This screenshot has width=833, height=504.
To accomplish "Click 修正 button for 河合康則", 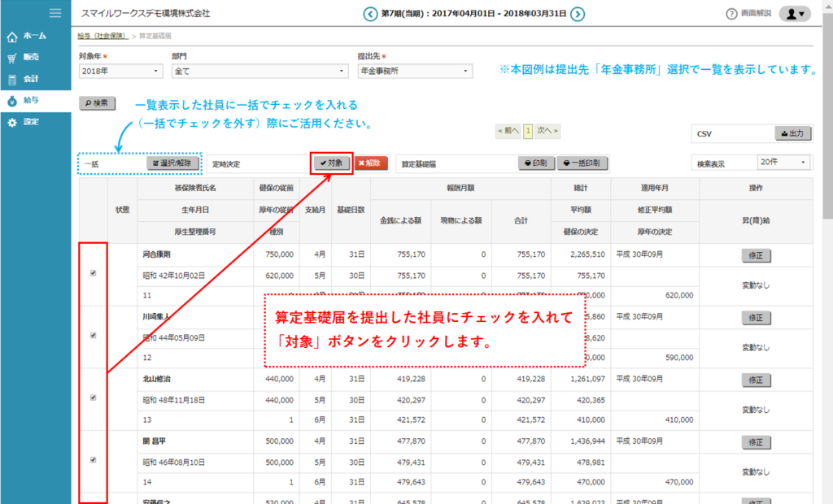I will pos(756,256).
